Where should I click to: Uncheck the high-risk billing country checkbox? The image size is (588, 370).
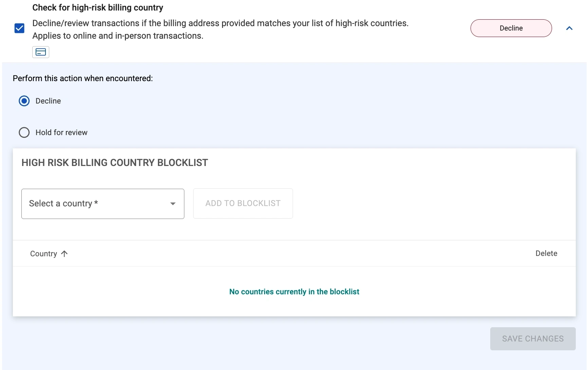point(20,28)
